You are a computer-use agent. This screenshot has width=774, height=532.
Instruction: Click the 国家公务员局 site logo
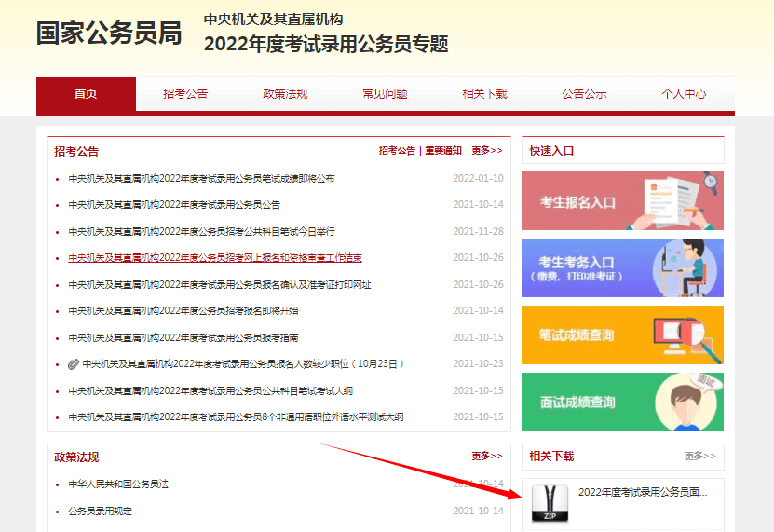pyautogui.click(x=109, y=34)
